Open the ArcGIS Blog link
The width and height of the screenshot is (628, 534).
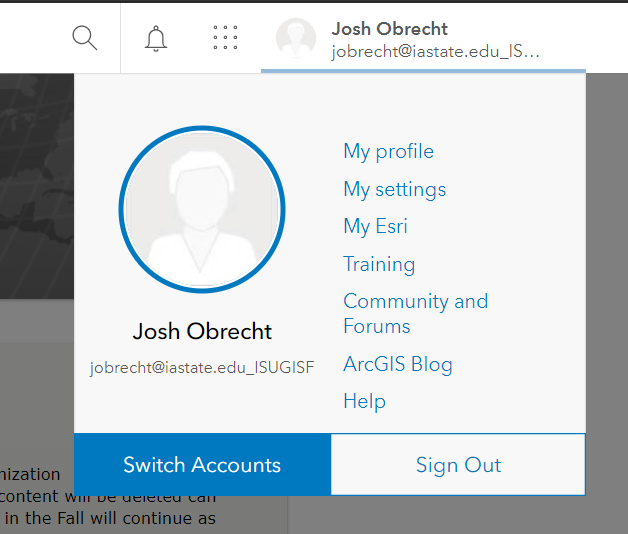point(398,364)
